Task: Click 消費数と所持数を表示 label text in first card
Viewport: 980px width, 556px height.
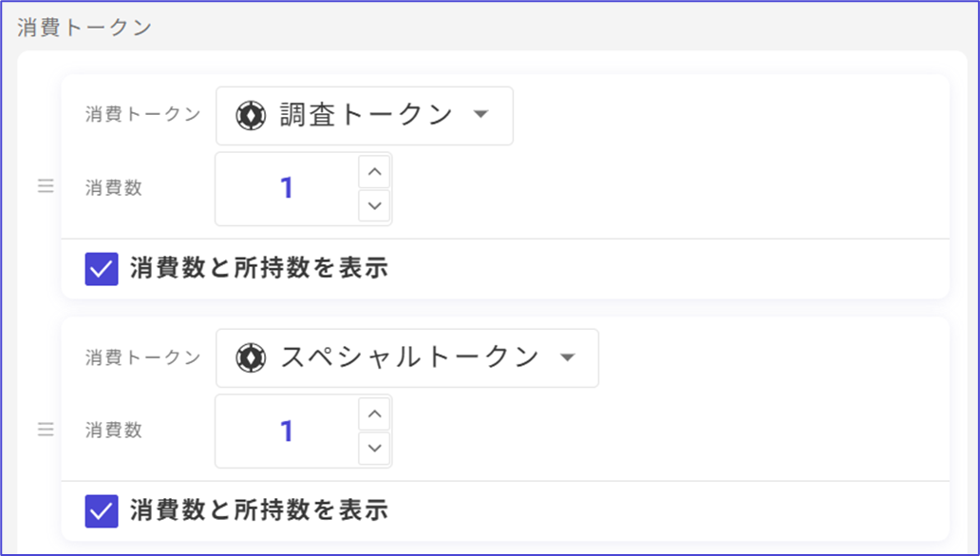Action: pyautogui.click(x=259, y=269)
